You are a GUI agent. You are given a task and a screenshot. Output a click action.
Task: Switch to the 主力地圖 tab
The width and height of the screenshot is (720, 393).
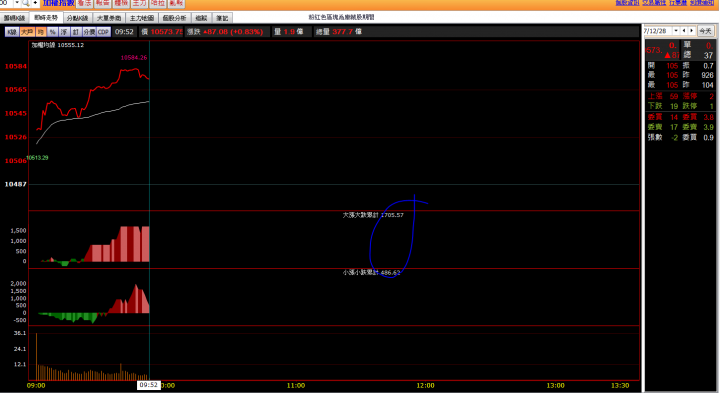pos(141,18)
